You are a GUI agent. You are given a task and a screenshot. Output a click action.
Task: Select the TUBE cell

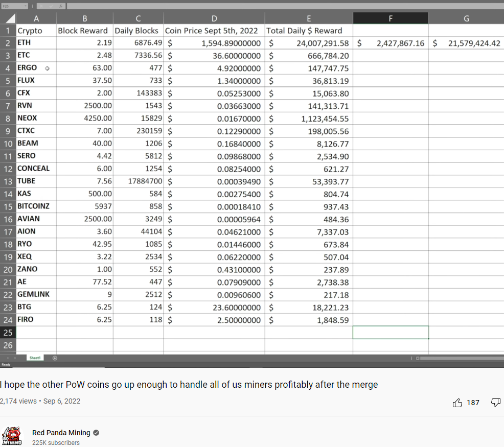tap(36, 181)
